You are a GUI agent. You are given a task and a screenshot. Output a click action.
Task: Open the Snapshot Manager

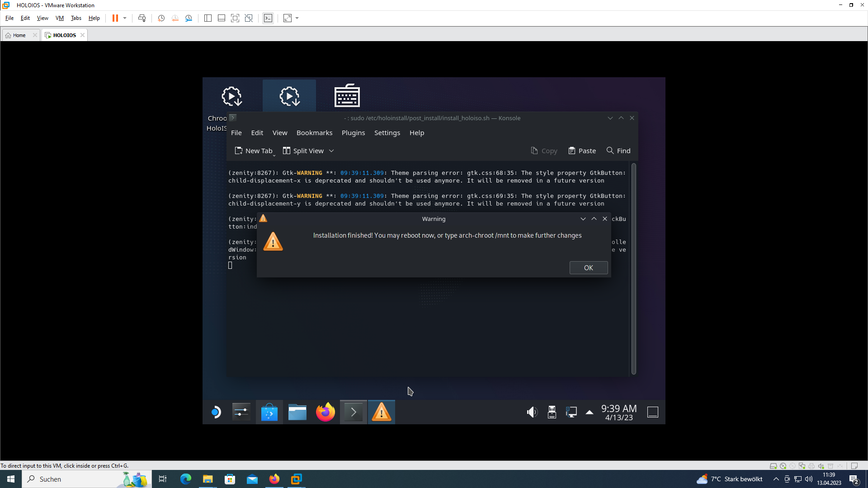189,18
